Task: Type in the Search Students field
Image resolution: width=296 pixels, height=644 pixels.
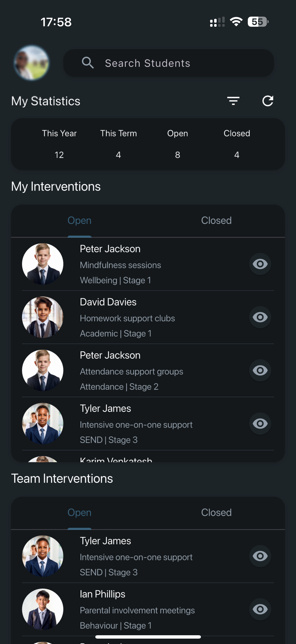Action: pyautogui.click(x=175, y=63)
